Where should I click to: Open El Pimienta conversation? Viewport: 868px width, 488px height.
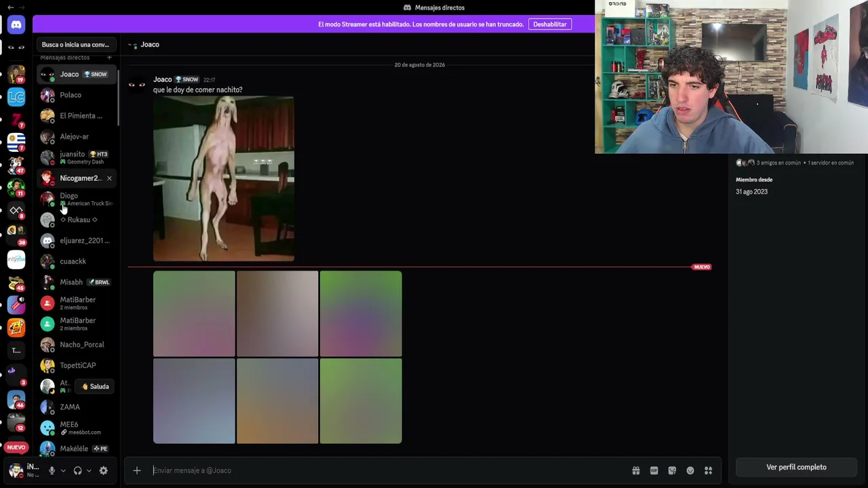coord(77,116)
